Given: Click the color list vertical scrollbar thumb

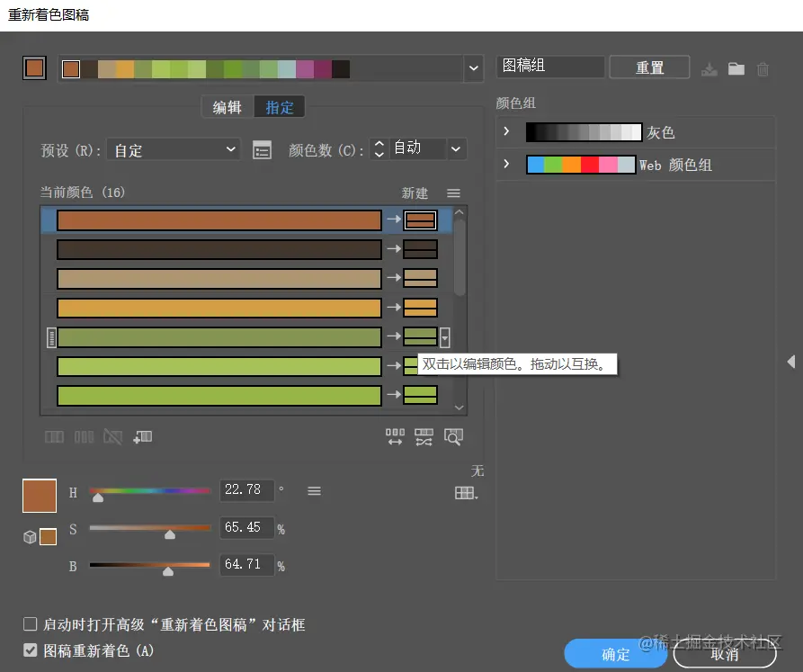Looking at the screenshot, I should 459,257.
